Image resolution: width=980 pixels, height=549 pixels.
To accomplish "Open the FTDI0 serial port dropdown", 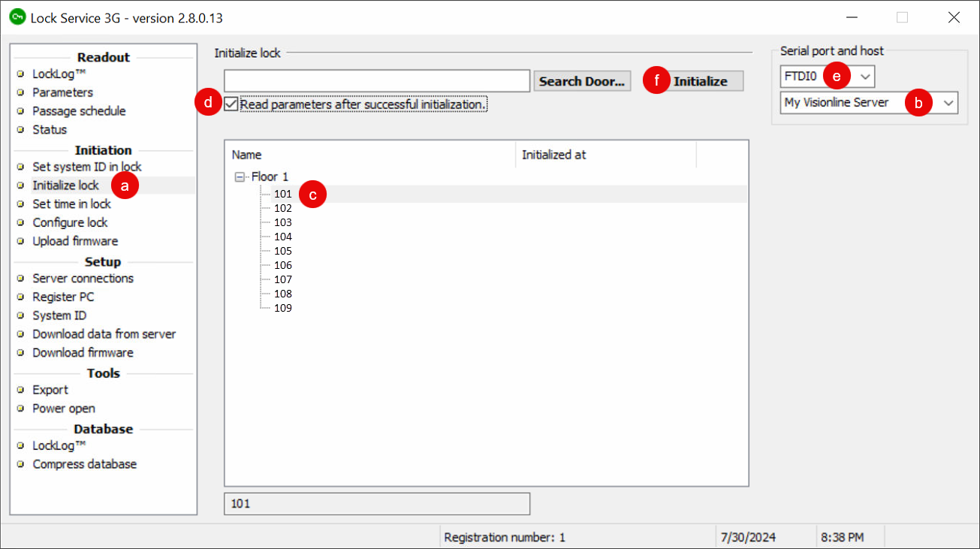I will (865, 76).
